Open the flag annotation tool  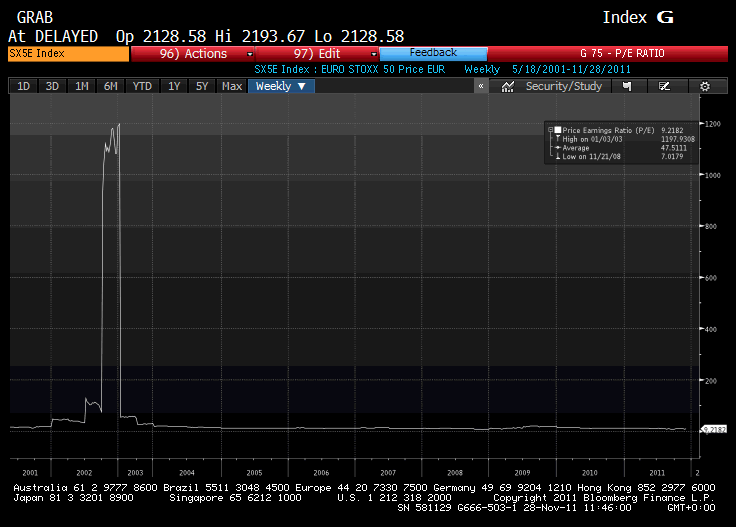tap(627, 86)
